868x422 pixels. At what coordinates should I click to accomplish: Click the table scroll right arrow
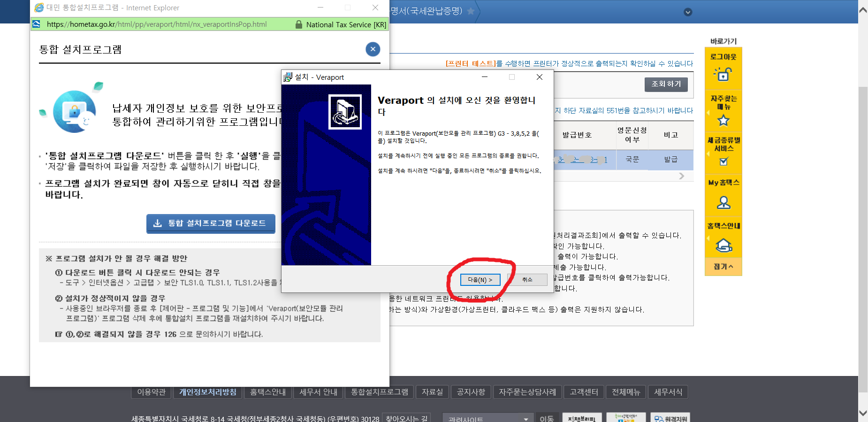tap(682, 176)
